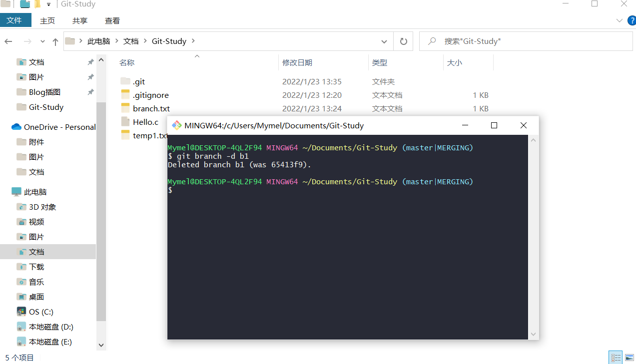Viewport: 636px width, 364px height.
Task: Click 文档 in the address breadcrumb
Action: (131, 41)
